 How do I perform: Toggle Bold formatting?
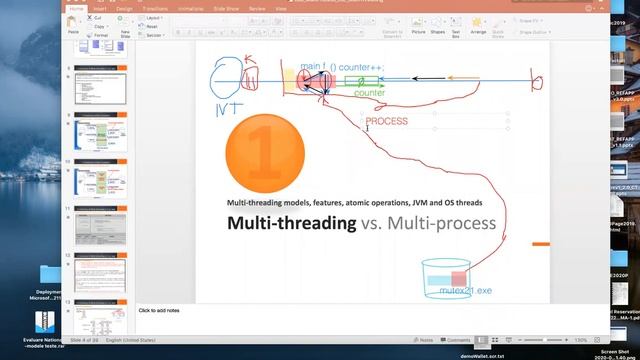click(178, 33)
